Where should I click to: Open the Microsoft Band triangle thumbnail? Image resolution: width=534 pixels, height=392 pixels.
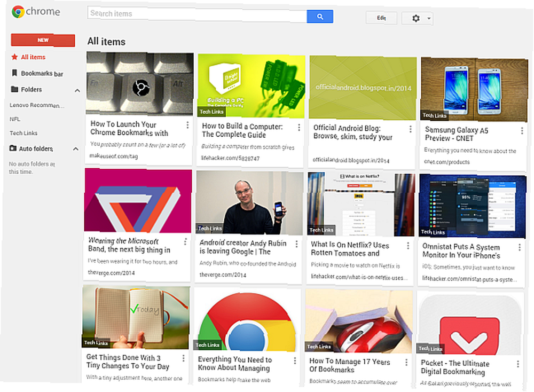pos(138,201)
